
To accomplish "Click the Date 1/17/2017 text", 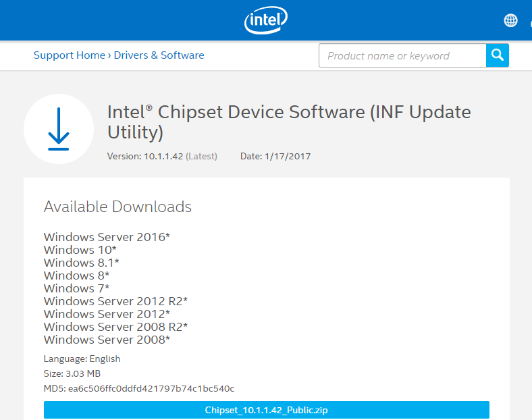I will click(x=275, y=156).
